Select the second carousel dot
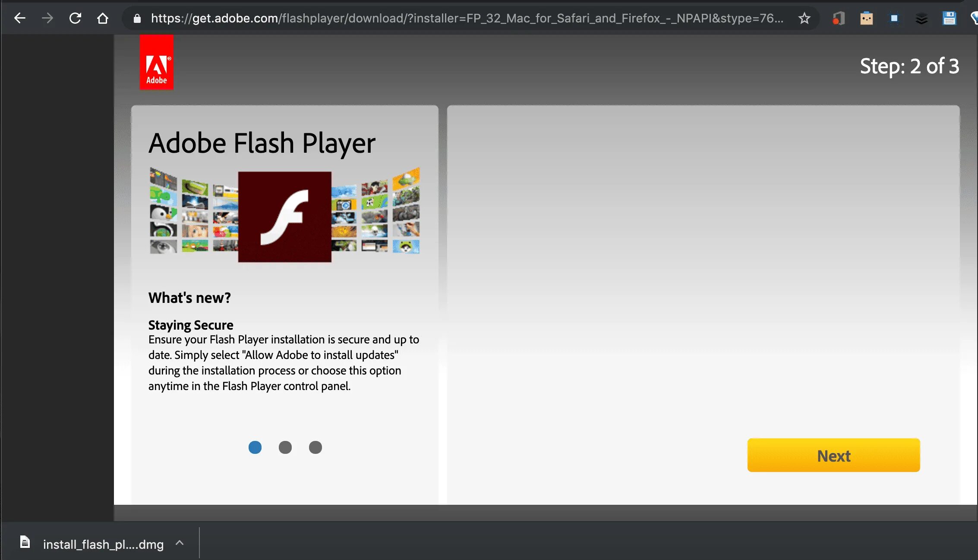The height and width of the screenshot is (560, 978). point(285,447)
